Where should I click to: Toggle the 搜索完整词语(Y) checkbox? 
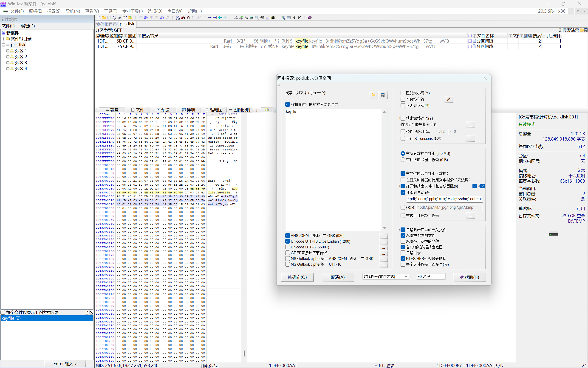pyautogui.click(x=403, y=118)
